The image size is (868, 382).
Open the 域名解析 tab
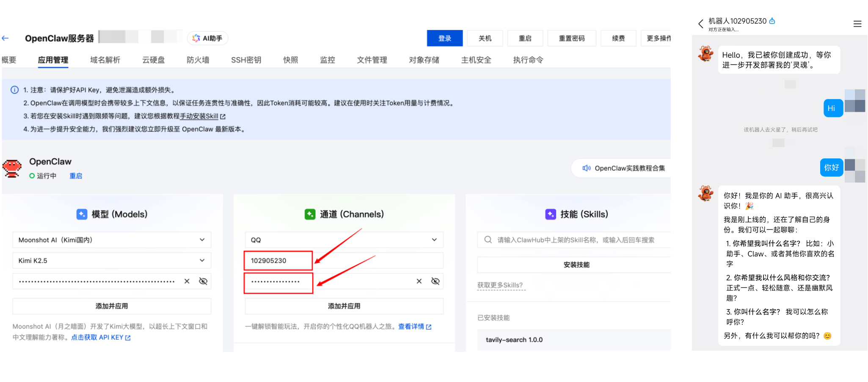click(105, 60)
